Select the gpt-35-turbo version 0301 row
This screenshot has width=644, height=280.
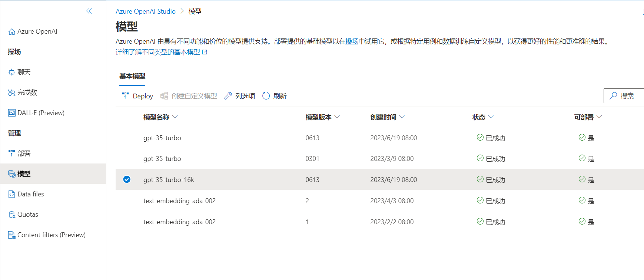(x=380, y=159)
